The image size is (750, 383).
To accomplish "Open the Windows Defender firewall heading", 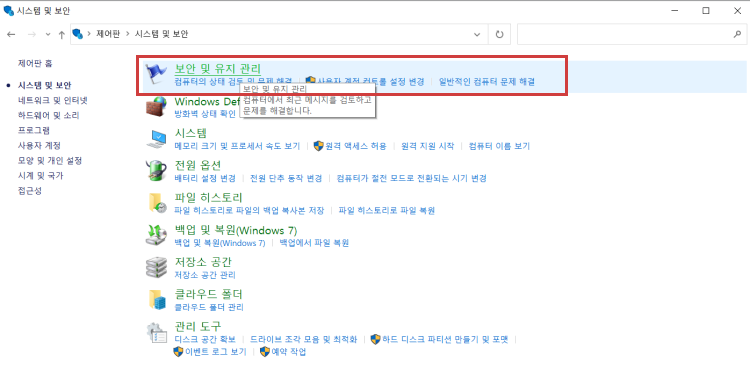I will (x=207, y=101).
